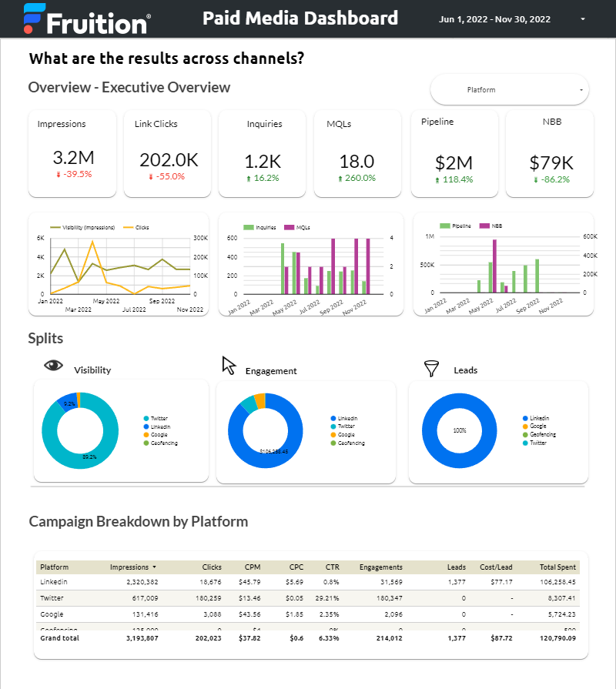Click the Geofencing legend dot in Visibility chart
The height and width of the screenshot is (689, 616).
(x=146, y=443)
